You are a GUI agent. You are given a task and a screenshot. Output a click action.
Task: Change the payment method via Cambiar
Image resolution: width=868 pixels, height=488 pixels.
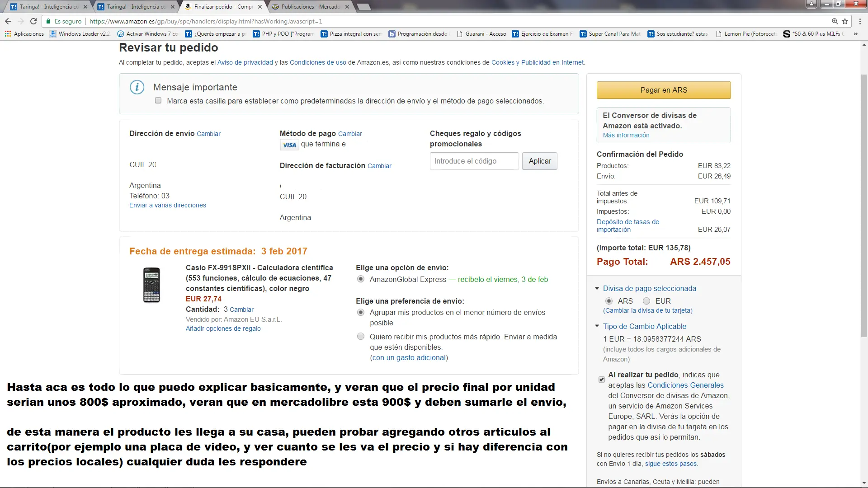pos(350,134)
